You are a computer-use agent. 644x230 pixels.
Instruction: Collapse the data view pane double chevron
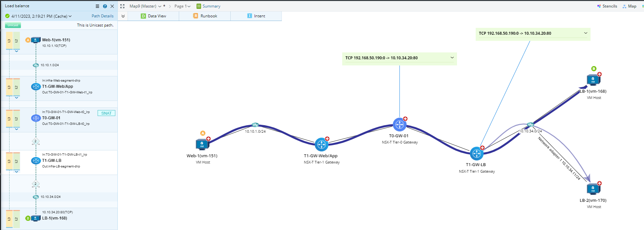123,16
